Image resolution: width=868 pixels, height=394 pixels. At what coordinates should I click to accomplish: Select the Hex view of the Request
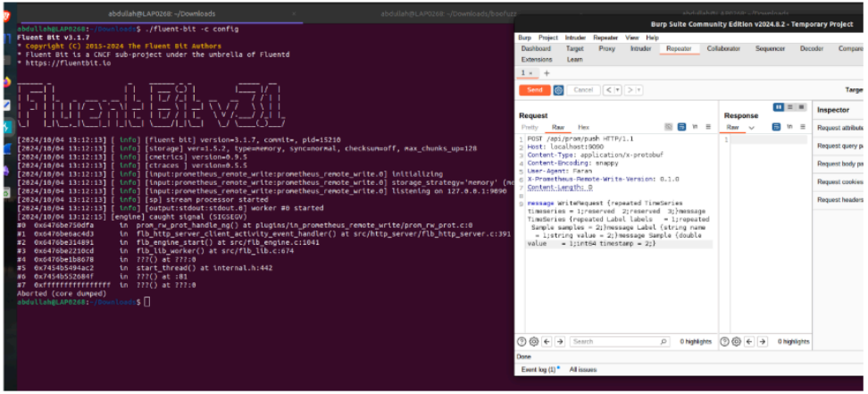coord(583,128)
